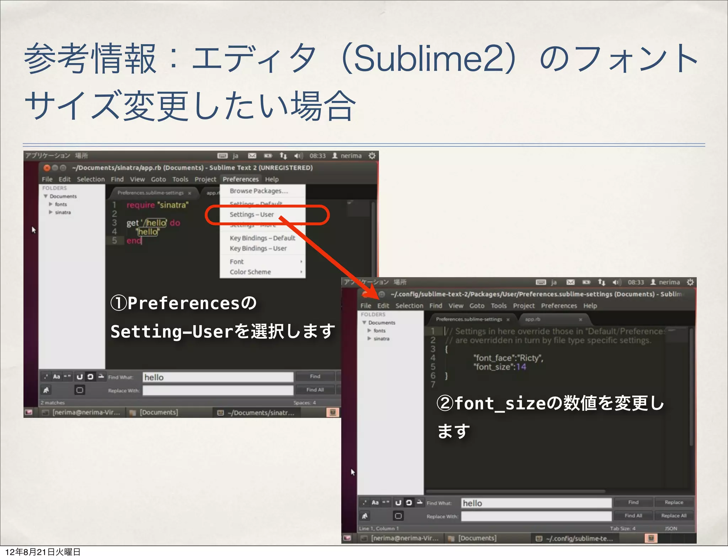Click Replace With field in app.rb window
This screenshot has height=560, width=728.
218,391
